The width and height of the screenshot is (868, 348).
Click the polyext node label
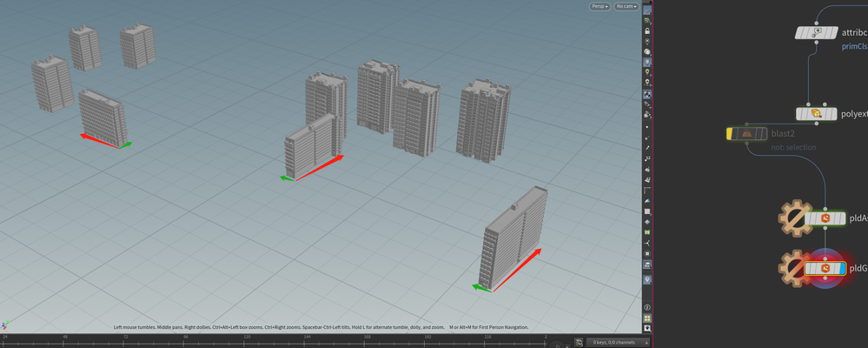coord(854,114)
